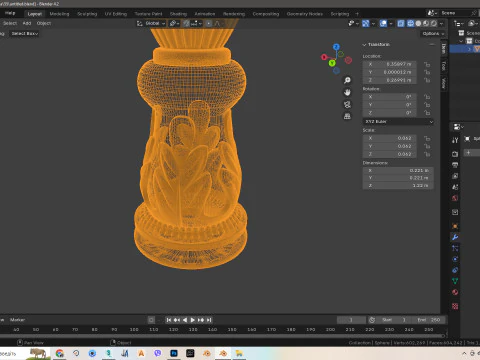Open the overlays dropdown arrow

[391, 23]
